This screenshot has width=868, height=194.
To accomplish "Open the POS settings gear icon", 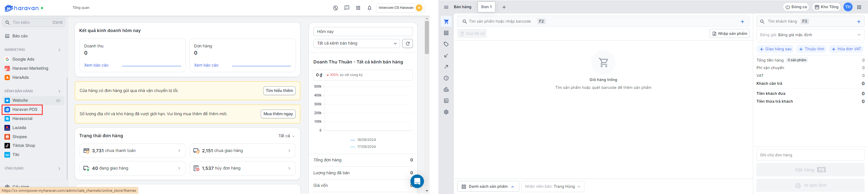I will (x=446, y=112).
